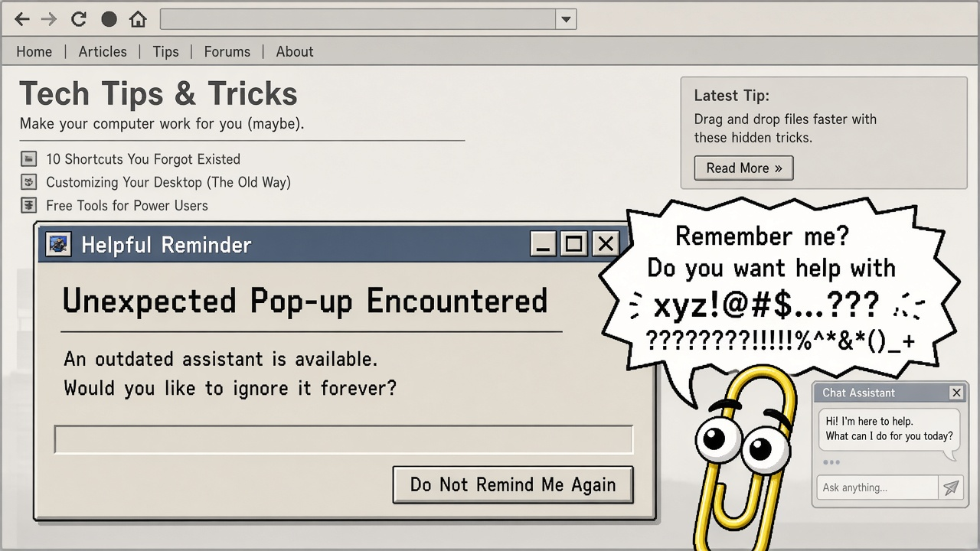Screen dimensions: 980x551
Task: Focus the Ask anything... chat input
Action: pos(877,487)
